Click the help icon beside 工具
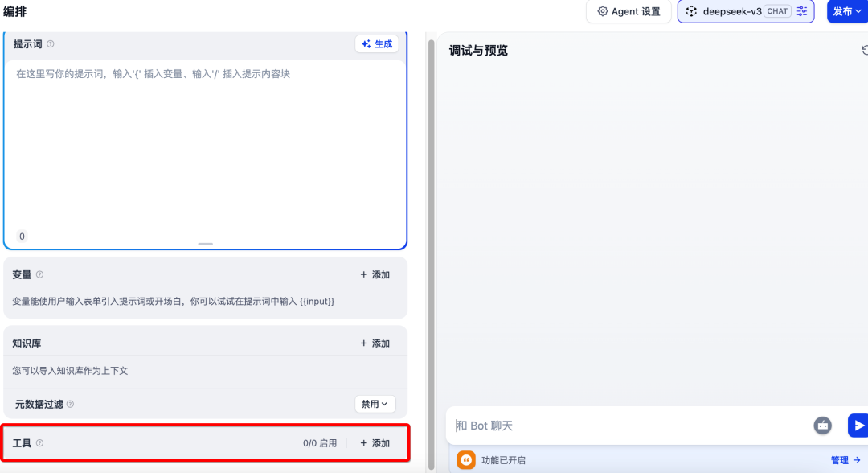This screenshot has height=473, width=868. (x=39, y=442)
